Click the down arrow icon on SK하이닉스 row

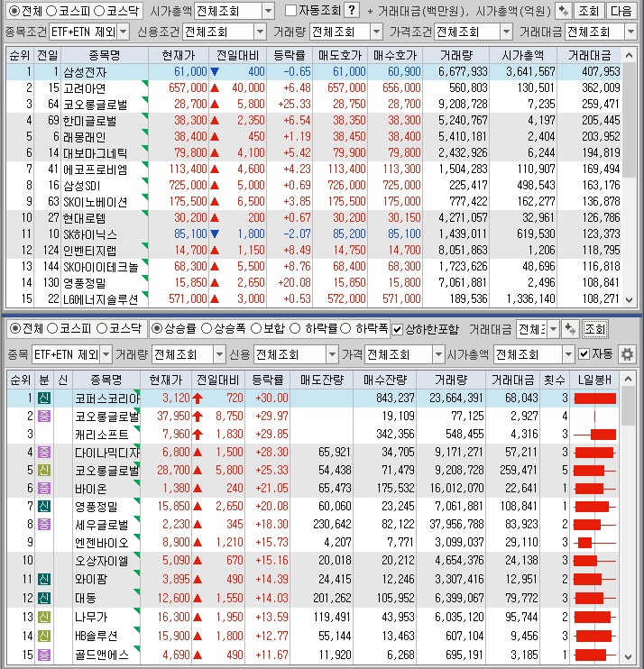tap(215, 234)
